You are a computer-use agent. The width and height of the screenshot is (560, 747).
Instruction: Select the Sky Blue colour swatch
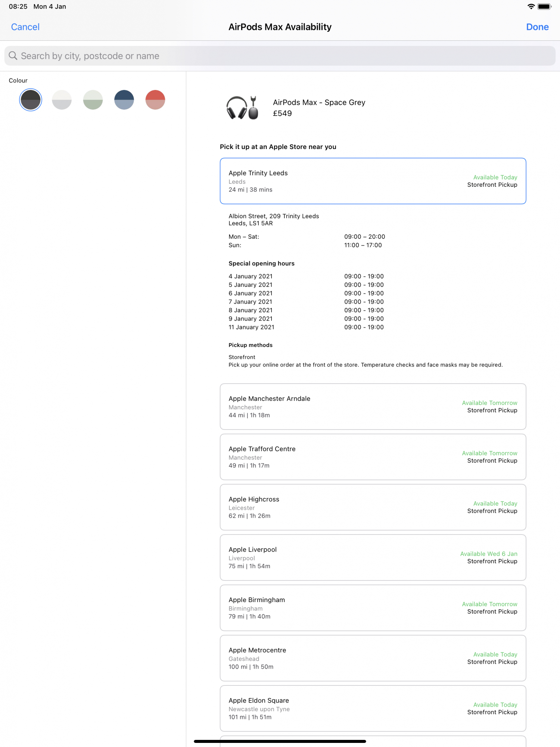pyautogui.click(x=124, y=100)
